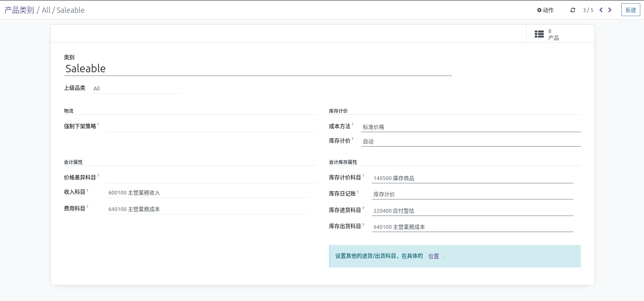This screenshot has height=301, width=644.
Task: Open the 库存日记账 journal selector
Action: 472,194
